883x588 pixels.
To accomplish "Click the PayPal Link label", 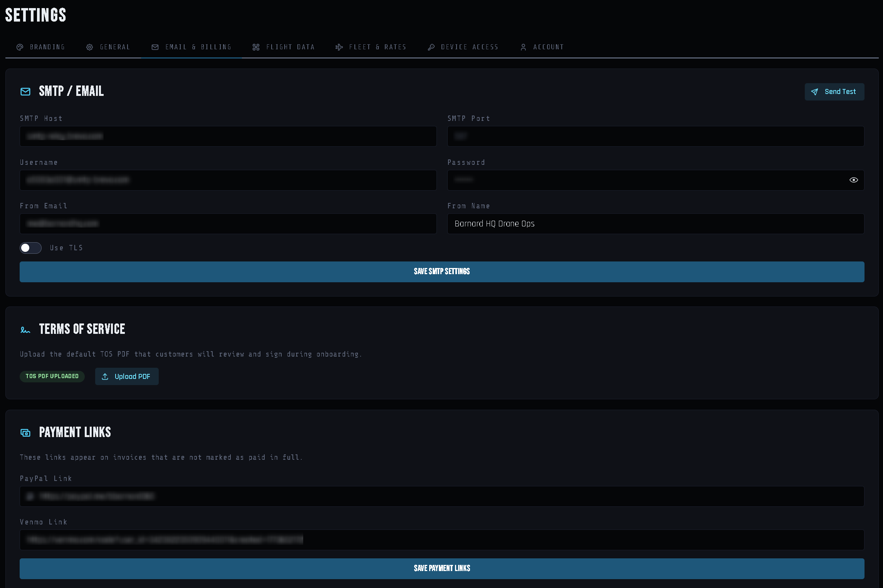I will (x=46, y=479).
